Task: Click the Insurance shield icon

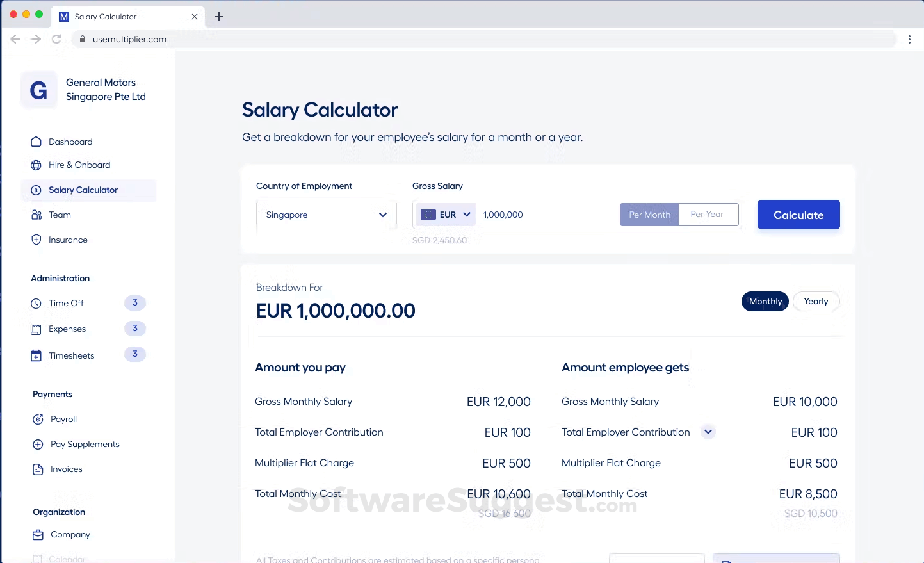Action: tap(36, 240)
